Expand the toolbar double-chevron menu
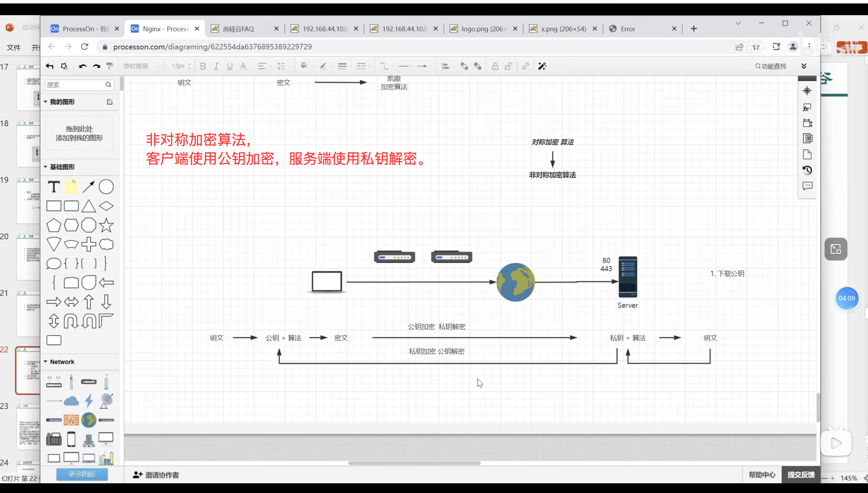Image resolution: width=868 pixels, height=493 pixels. tap(804, 66)
